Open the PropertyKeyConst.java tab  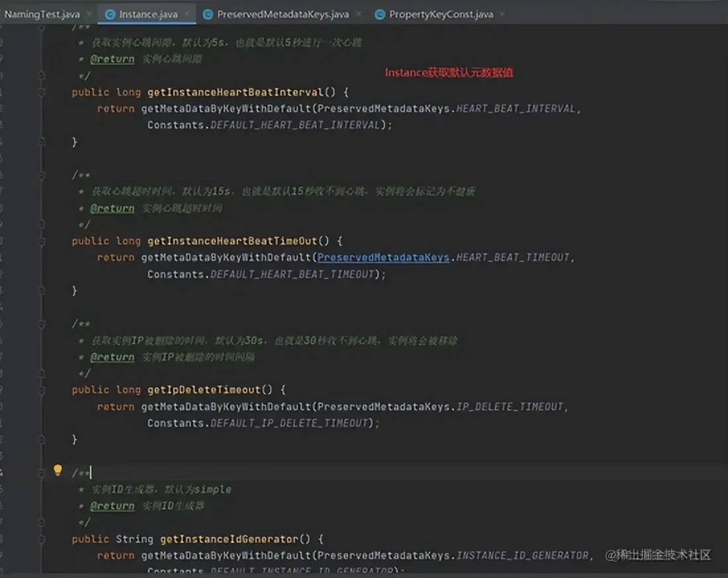point(441,15)
